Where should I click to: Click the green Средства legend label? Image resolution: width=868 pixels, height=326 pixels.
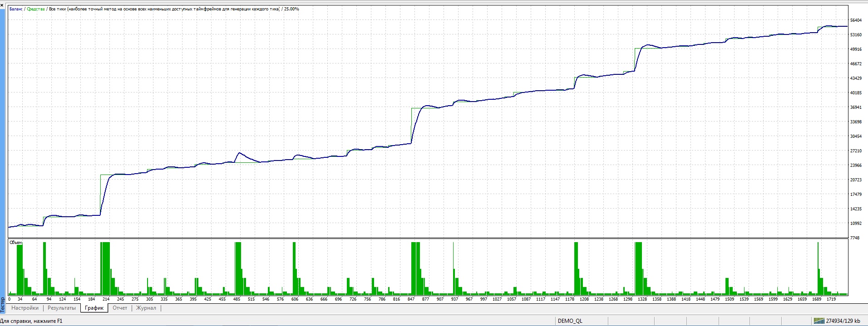tap(36, 9)
